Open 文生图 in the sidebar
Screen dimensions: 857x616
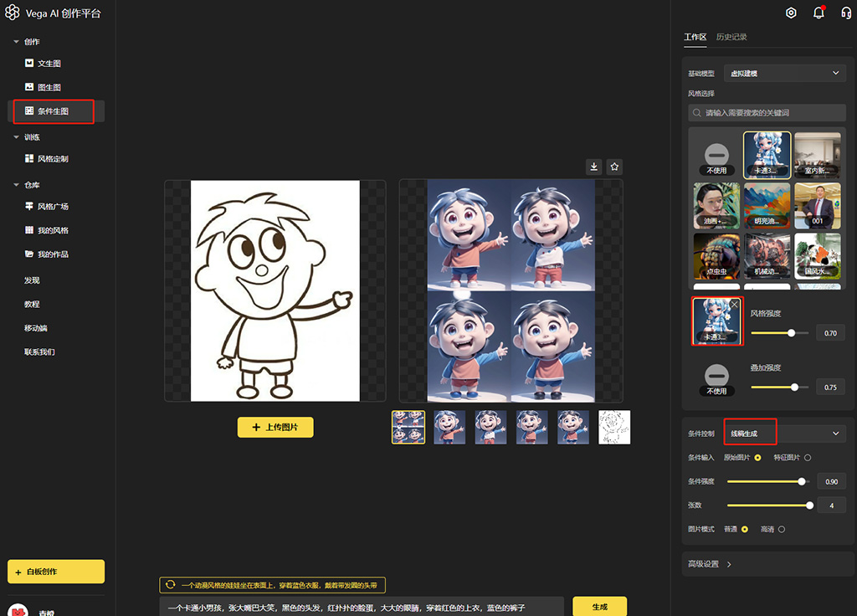(x=49, y=64)
